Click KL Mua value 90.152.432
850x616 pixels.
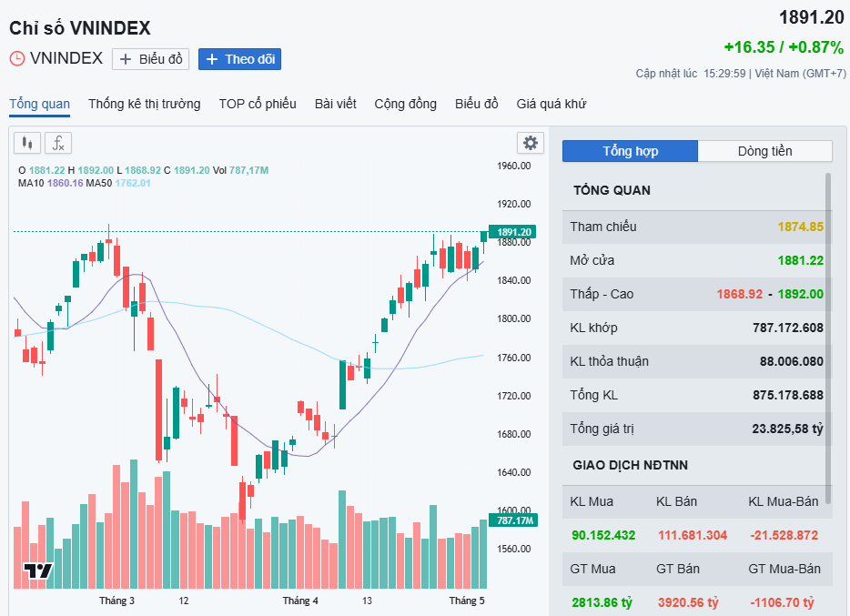(603, 535)
